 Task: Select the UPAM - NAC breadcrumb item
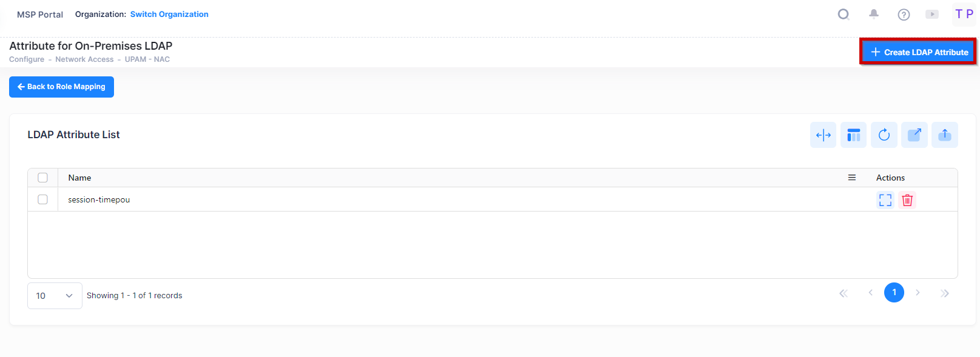coord(147,59)
